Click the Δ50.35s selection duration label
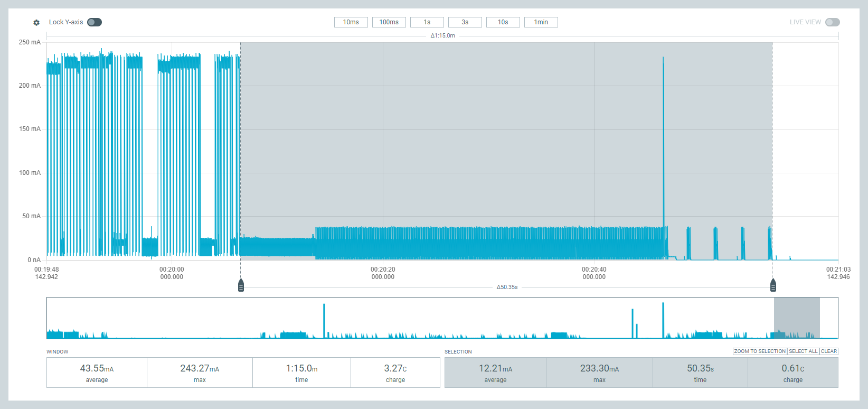This screenshot has height=409, width=868. tap(507, 287)
